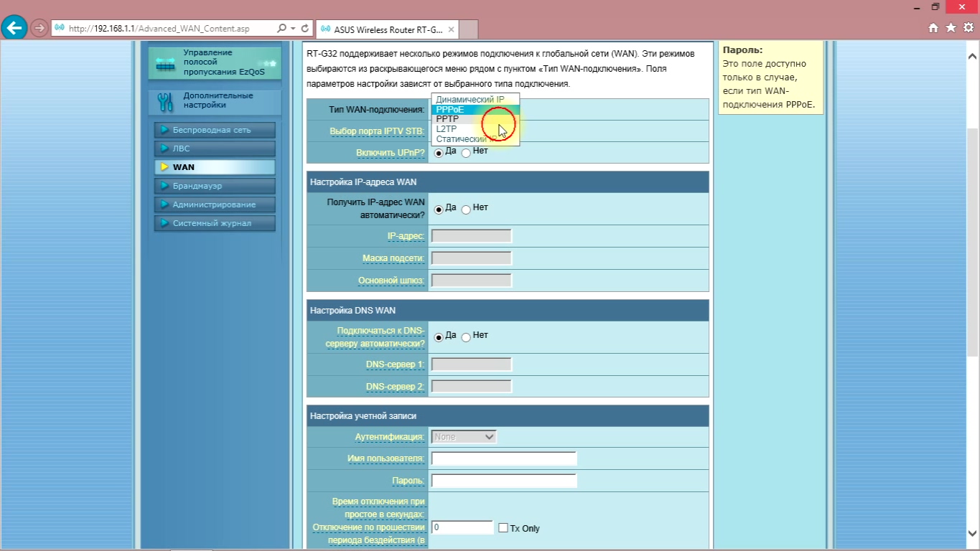Screen dimensions: 980x551
Task: Select Да for automatic WAN IP address
Action: tap(439, 209)
